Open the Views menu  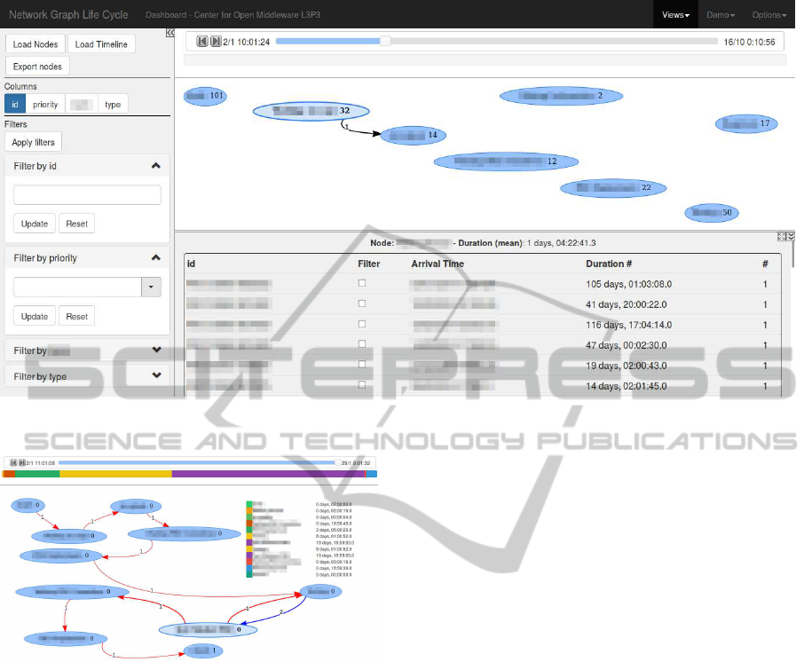point(675,15)
